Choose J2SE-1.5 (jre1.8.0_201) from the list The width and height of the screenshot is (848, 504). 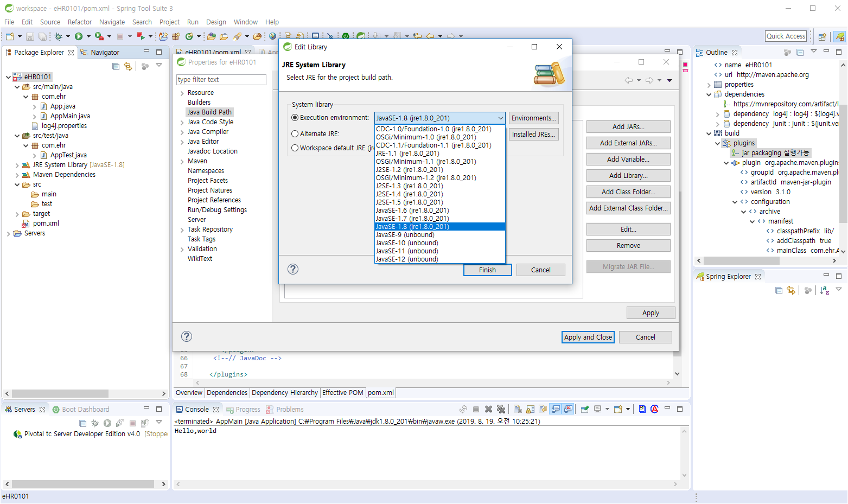click(x=440, y=202)
